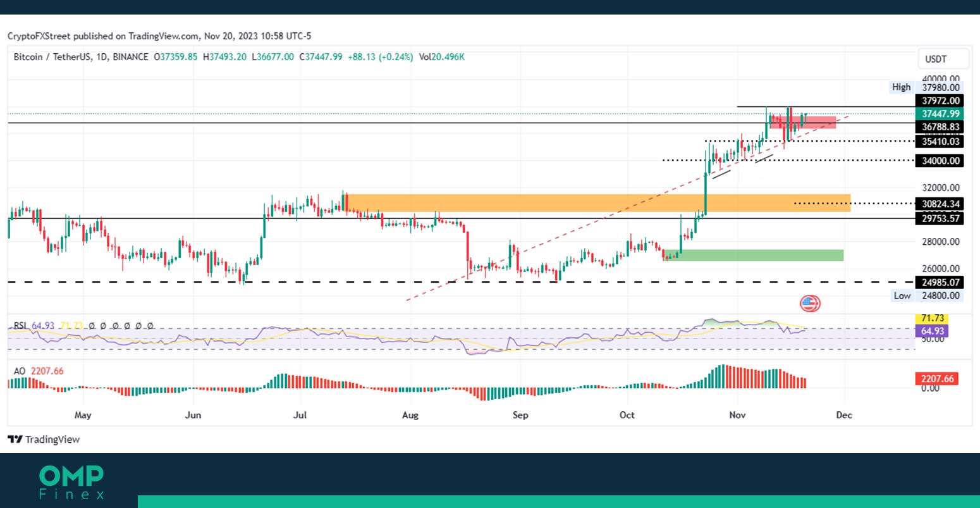Click the 37972.00 price label
The image size is (980, 508).
(x=940, y=101)
